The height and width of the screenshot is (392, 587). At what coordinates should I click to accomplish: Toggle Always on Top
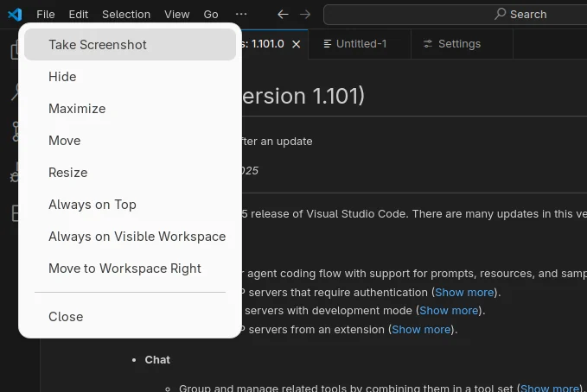coord(130,205)
